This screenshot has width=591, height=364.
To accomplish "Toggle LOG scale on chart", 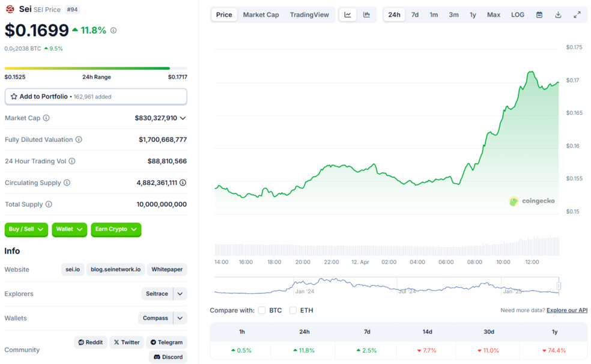I will (518, 14).
